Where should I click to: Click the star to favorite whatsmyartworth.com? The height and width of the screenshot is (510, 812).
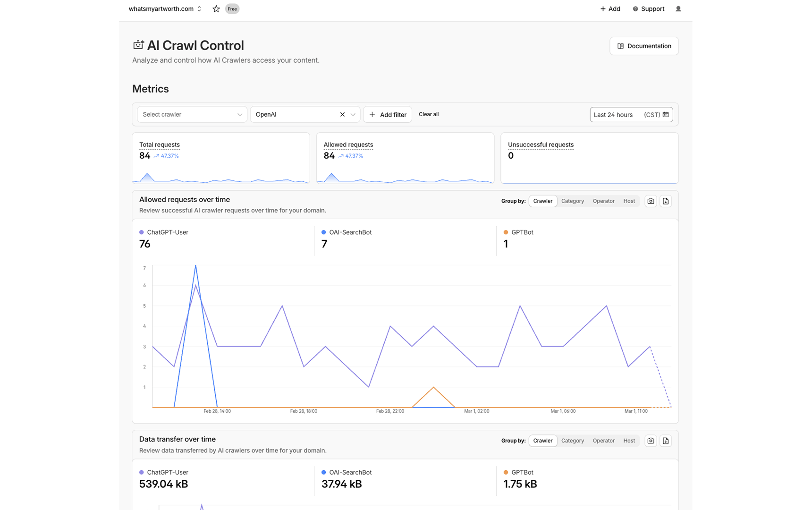[216, 8]
